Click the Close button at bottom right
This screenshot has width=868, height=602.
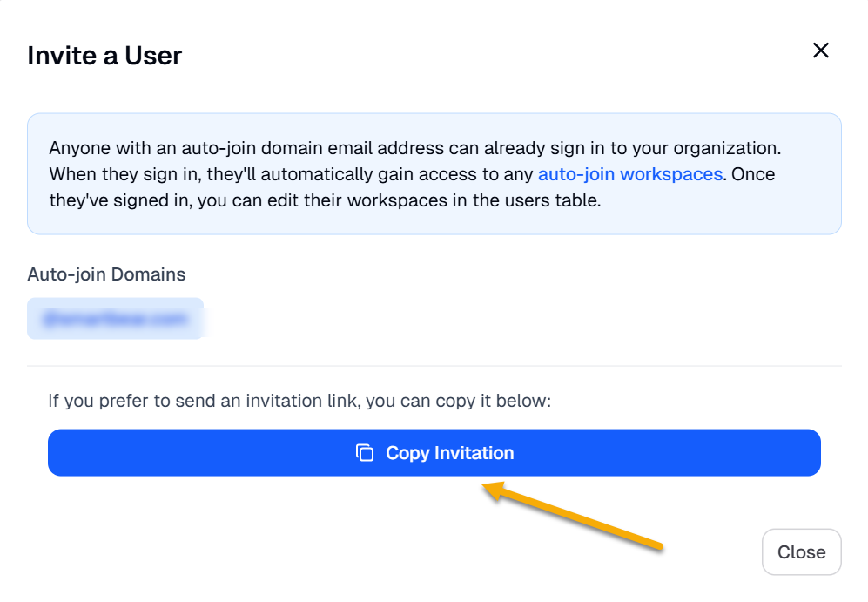[801, 551]
